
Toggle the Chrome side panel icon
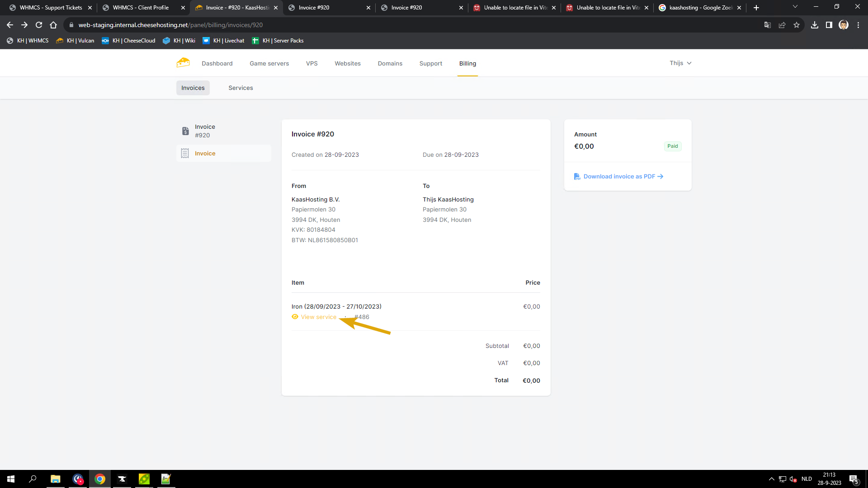pos(829,25)
